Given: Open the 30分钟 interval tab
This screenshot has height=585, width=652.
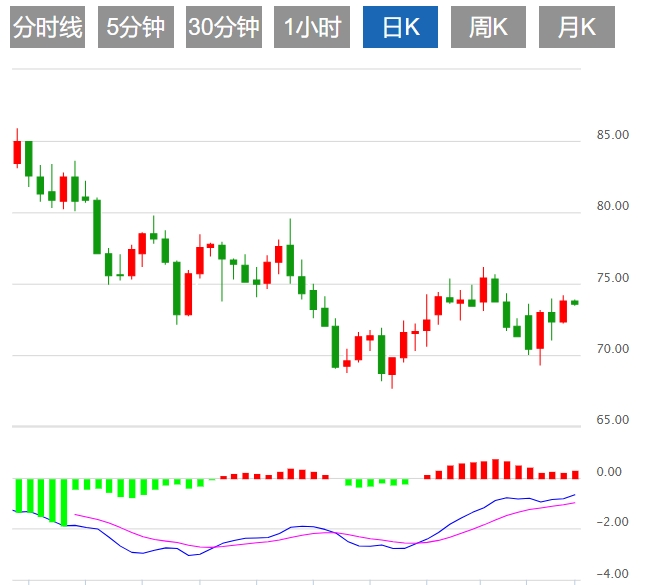Looking at the screenshot, I should coord(224,27).
